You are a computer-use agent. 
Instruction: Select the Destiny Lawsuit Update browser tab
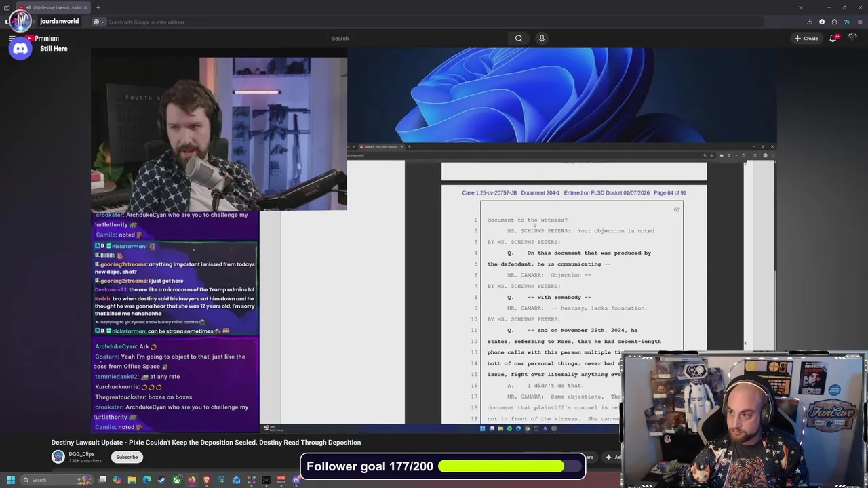pos(53,7)
